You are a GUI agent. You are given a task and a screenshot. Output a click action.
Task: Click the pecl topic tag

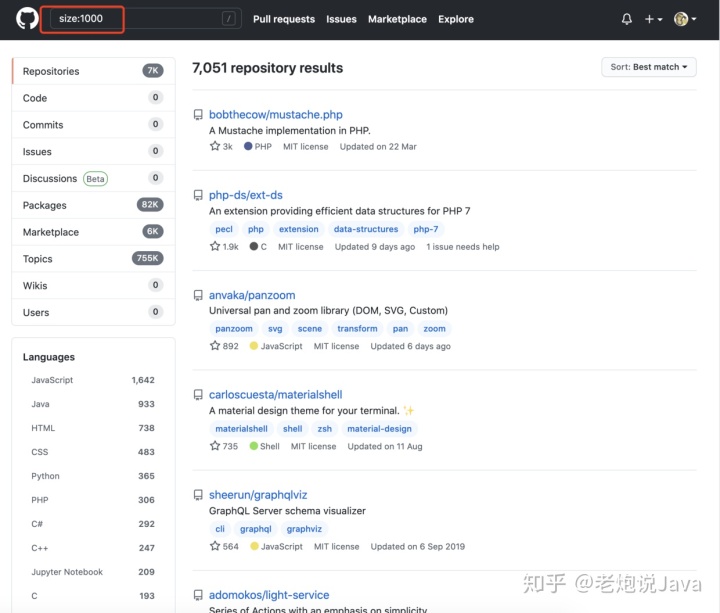[224, 229]
